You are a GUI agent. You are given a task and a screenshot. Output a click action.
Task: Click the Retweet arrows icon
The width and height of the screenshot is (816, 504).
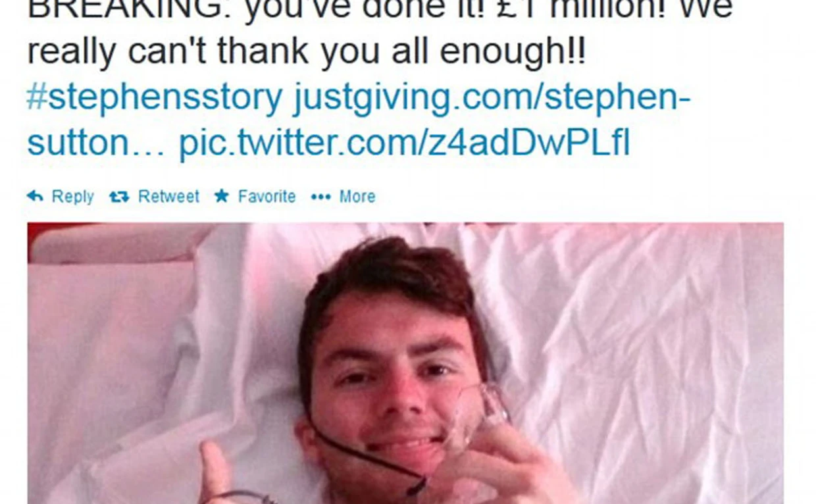tap(119, 196)
